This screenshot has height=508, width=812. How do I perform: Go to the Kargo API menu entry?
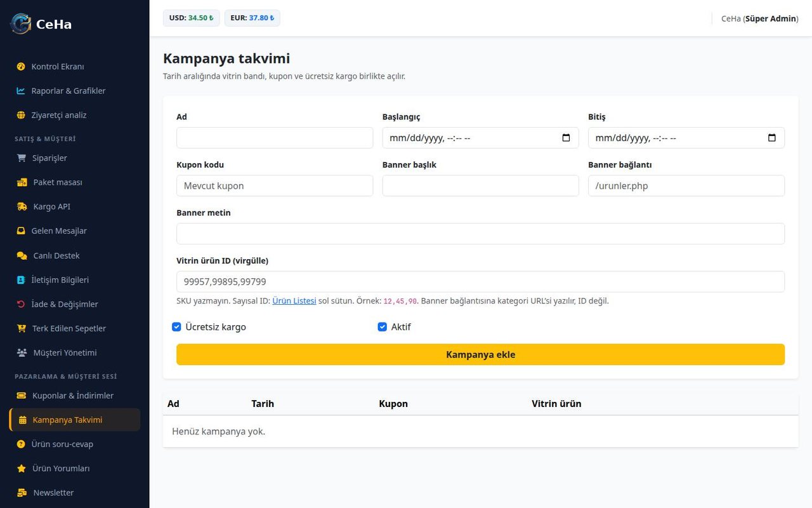point(75,206)
